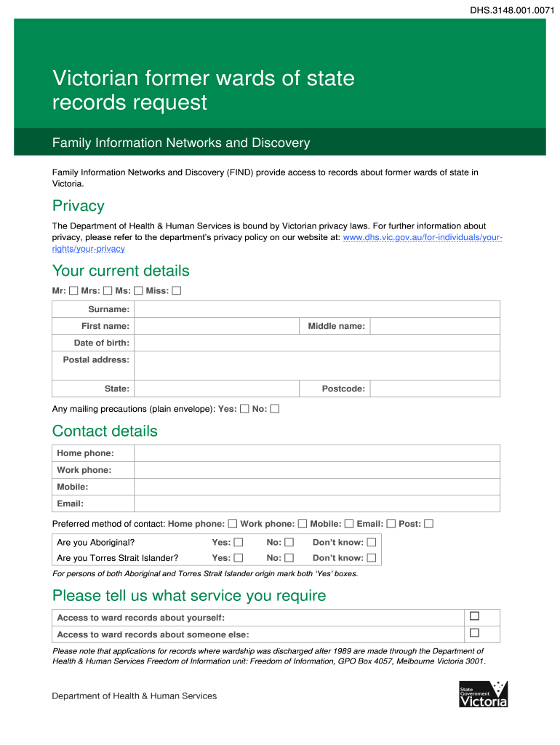
Task: Click into the First name field
Action: click(217, 326)
